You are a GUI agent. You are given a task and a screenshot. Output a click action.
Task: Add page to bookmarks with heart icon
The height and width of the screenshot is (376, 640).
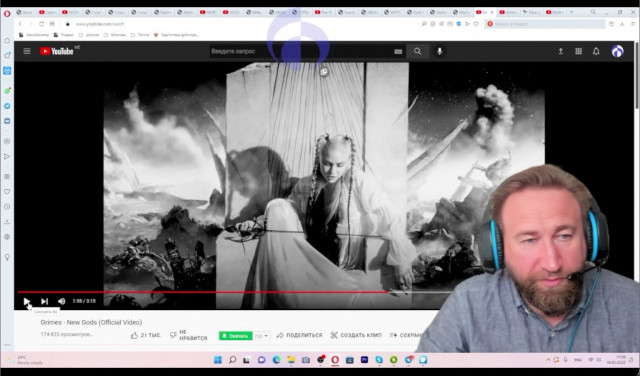click(x=476, y=24)
